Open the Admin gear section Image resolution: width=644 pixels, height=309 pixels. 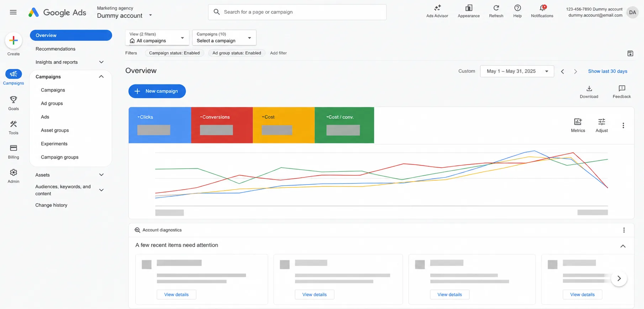point(14,176)
